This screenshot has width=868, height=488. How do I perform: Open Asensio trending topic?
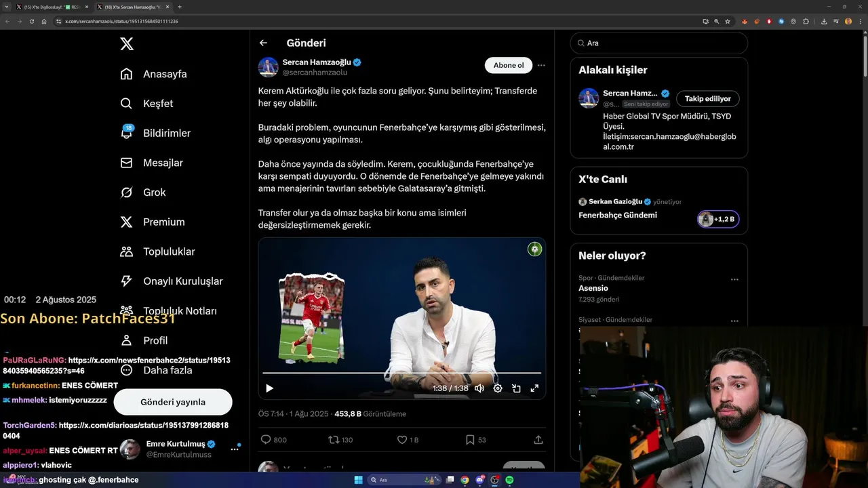[593, 288]
